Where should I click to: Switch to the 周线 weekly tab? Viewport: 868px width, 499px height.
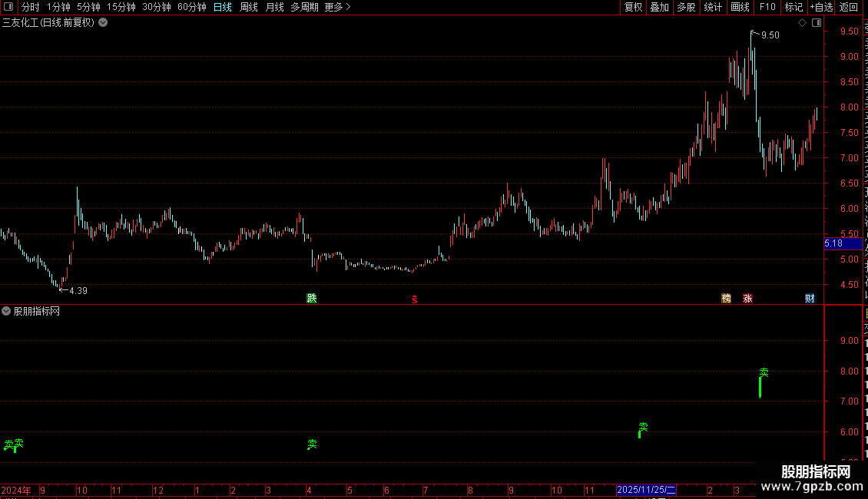pyautogui.click(x=249, y=7)
